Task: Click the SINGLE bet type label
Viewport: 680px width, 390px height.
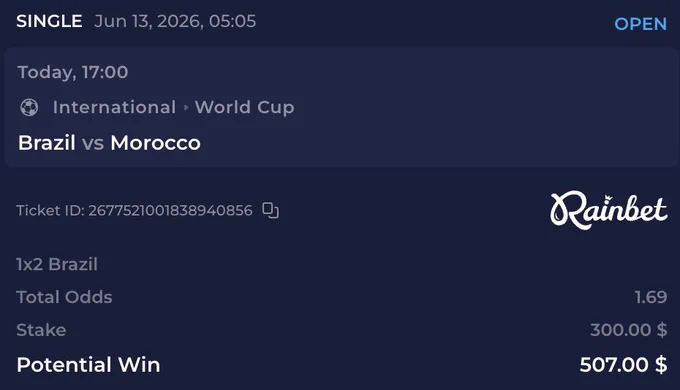Action: [x=49, y=21]
